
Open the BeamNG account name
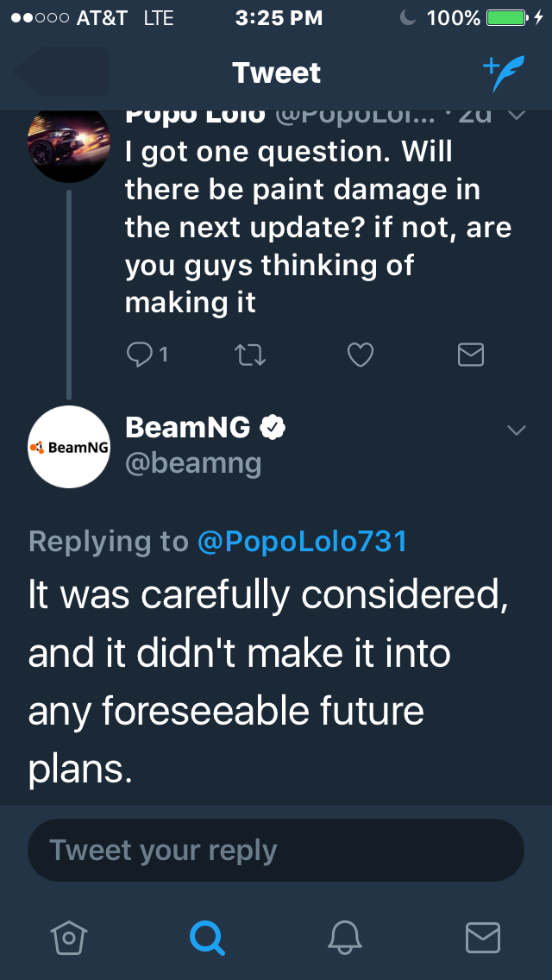187,428
